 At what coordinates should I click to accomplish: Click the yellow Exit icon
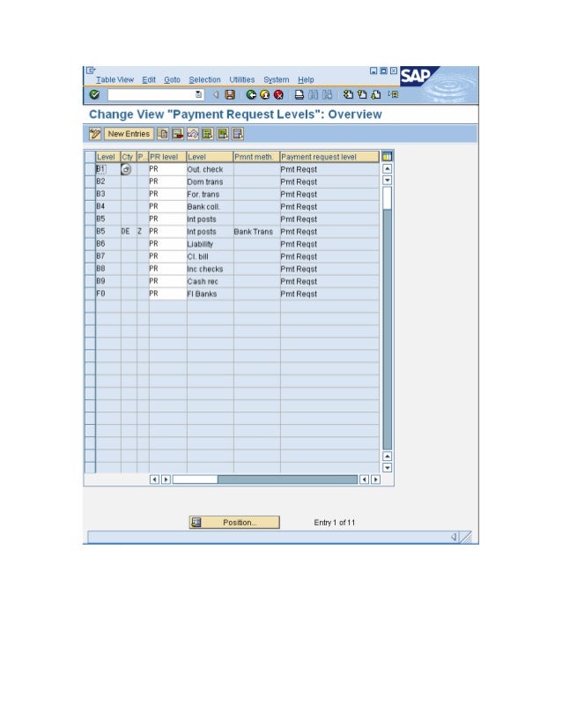click(264, 94)
